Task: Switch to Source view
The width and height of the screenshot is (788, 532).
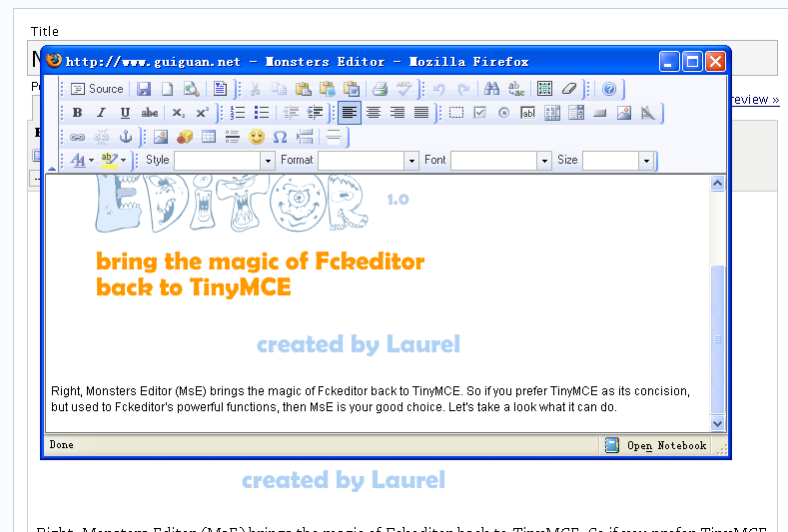Action: click(x=97, y=89)
